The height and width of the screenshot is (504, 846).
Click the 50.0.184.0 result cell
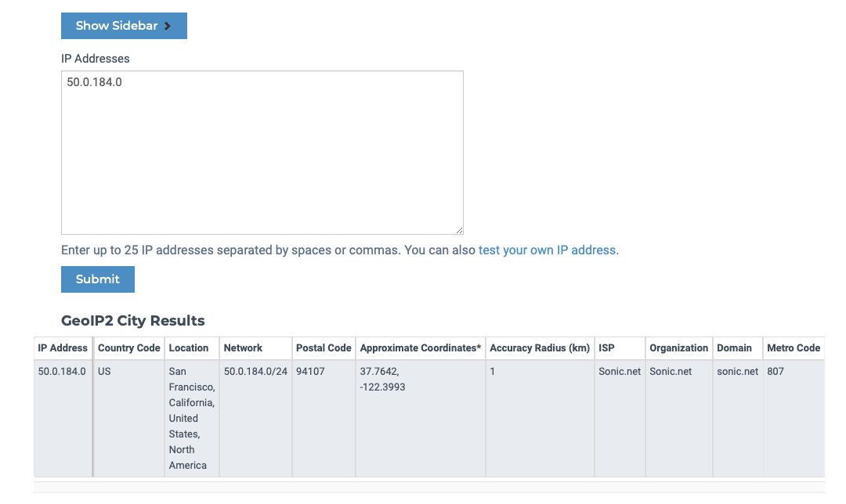[x=63, y=418]
